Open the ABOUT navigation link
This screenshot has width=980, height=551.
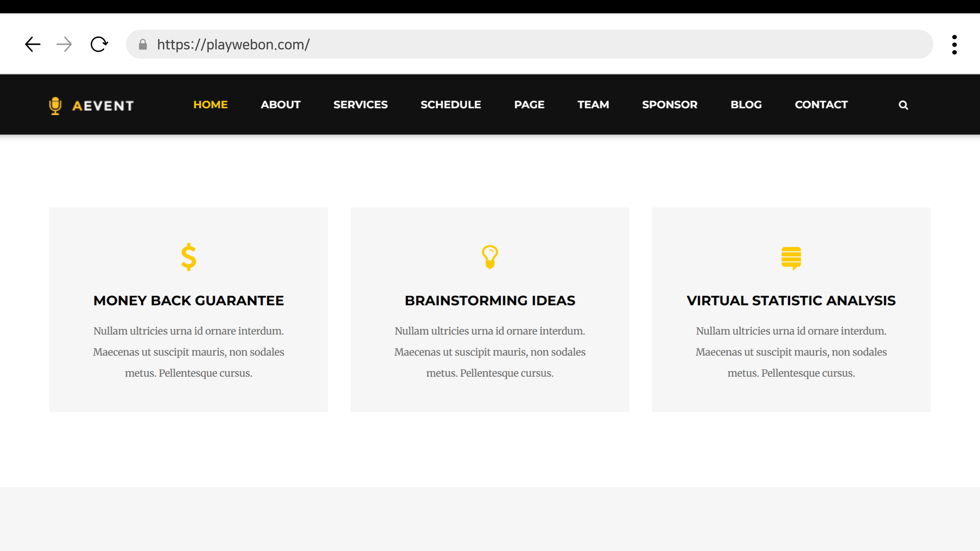pyautogui.click(x=281, y=104)
